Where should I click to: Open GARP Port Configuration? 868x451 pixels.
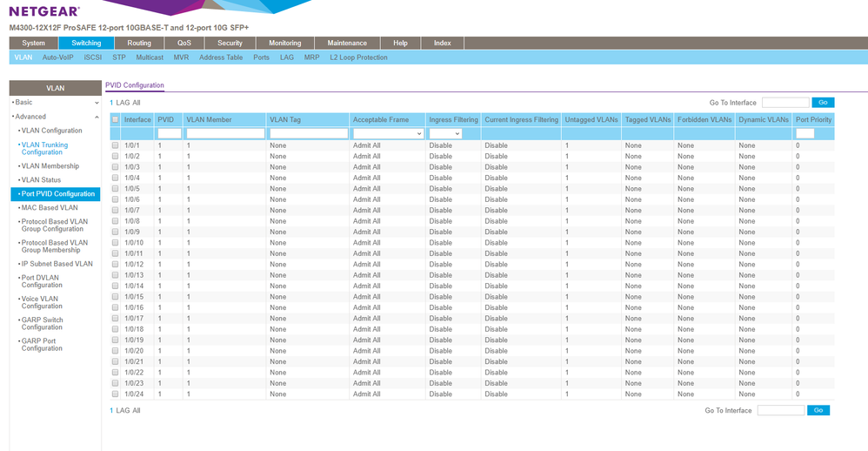click(x=42, y=345)
